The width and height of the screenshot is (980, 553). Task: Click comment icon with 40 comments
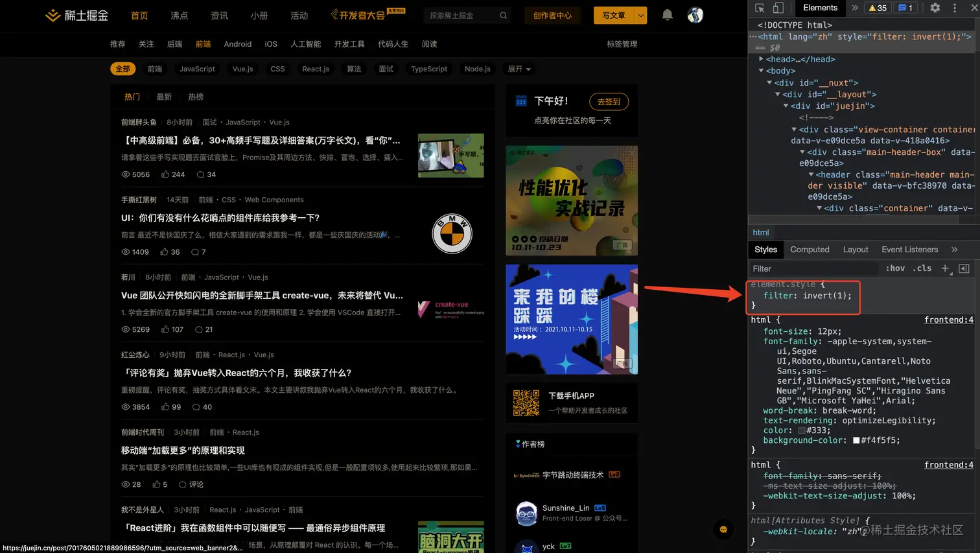pos(196,407)
